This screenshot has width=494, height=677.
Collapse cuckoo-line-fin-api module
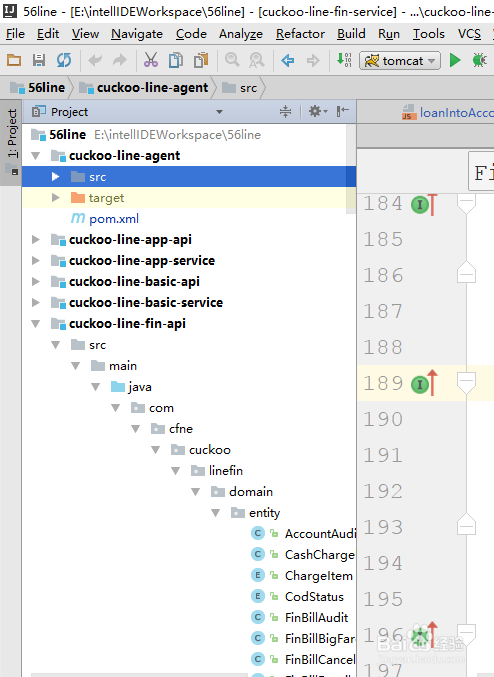[36, 323]
